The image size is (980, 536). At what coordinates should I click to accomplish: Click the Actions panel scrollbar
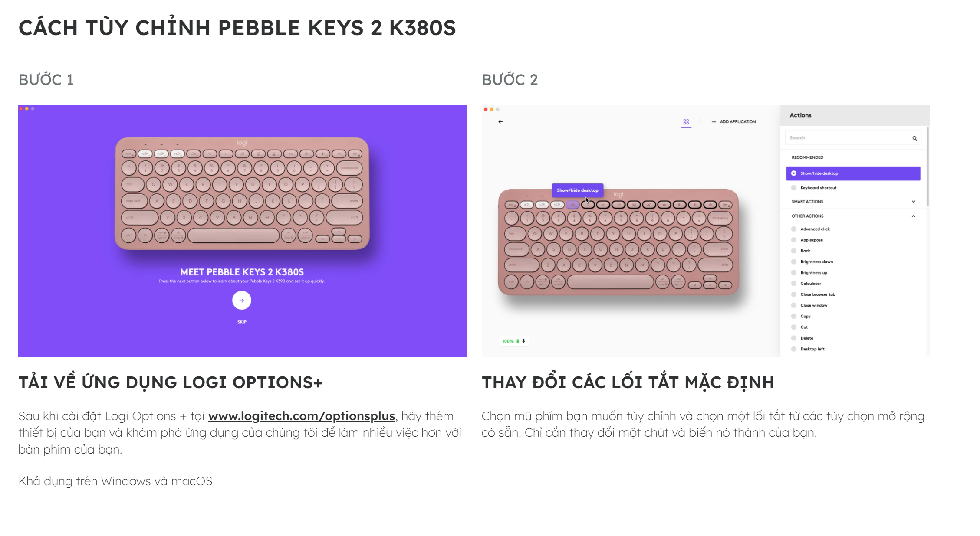point(928,166)
